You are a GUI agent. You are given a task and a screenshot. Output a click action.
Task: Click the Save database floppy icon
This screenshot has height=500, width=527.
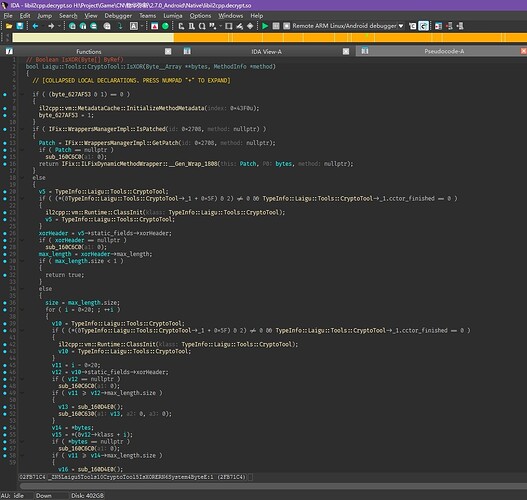tap(20, 26)
